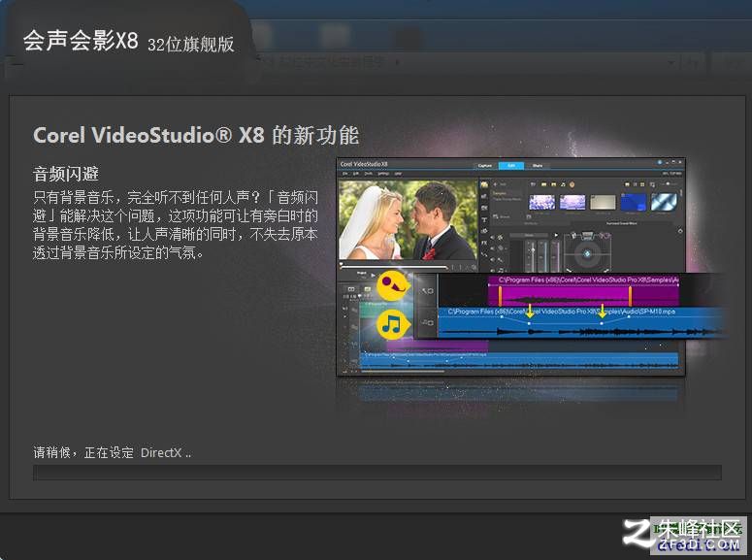Select the "音频闪避" feature heading
Screen dimensions: 752x560
[66, 173]
